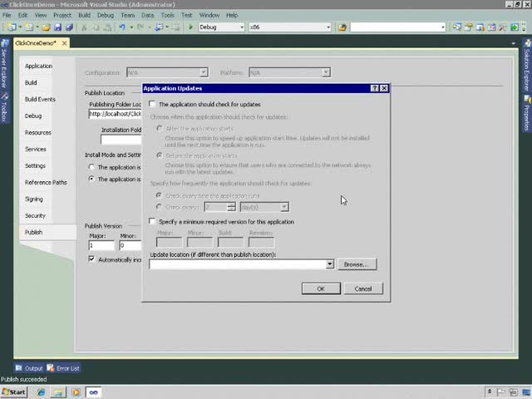Click the Undo arrow icon

point(122,27)
